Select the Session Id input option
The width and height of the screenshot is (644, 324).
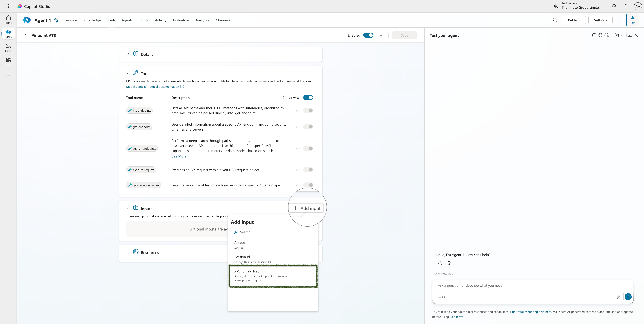click(273, 259)
